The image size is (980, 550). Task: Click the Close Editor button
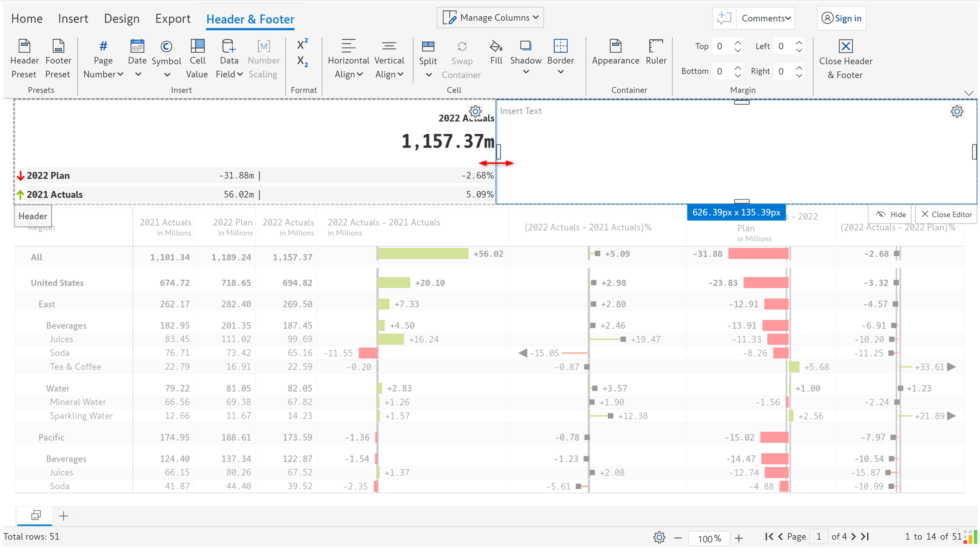click(x=946, y=214)
